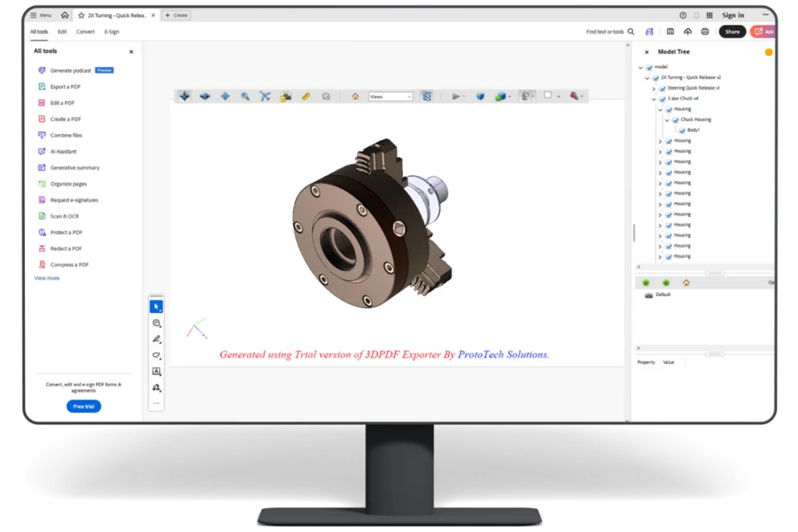Toggle the Model Tree icon in the toolbar
The image size is (798, 532).
(427, 96)
